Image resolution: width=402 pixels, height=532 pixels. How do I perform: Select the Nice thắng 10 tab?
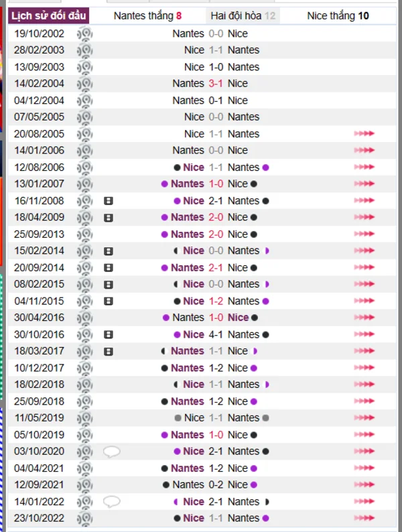pyautogui.click(x=338, y=16)
